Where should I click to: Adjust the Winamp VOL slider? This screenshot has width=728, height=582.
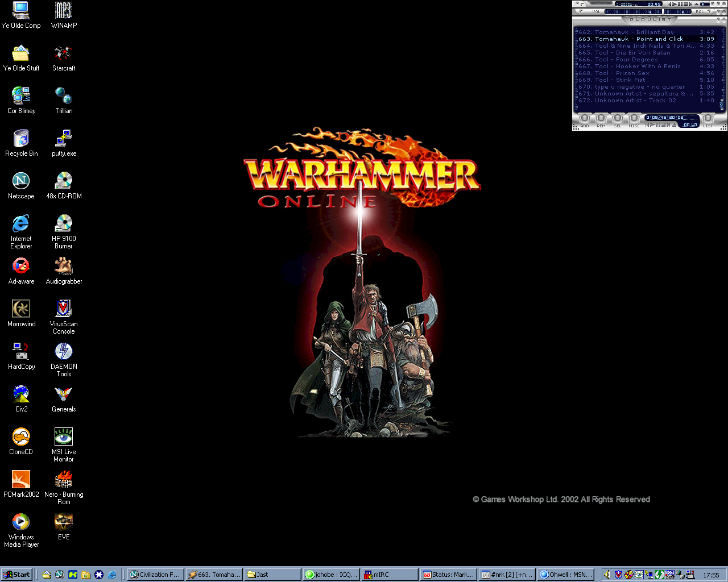(632, 11)
